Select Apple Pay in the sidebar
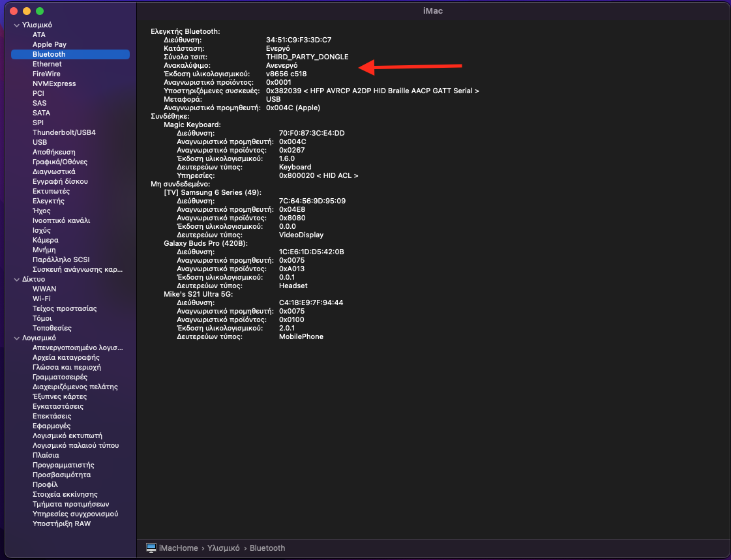 pos(50,45)
